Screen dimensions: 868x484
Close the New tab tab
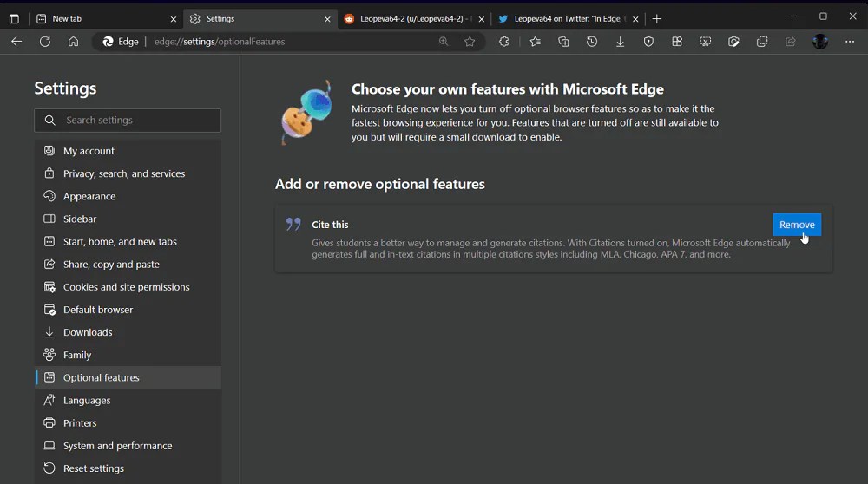(174, 19)
